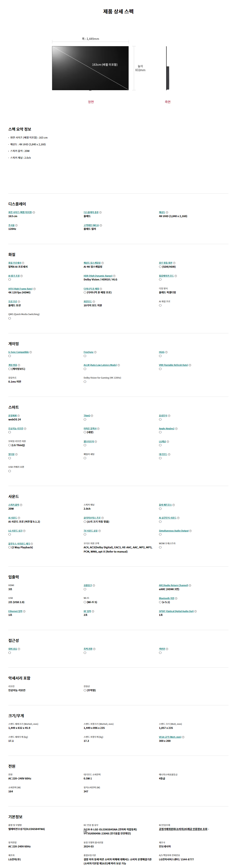
Task: Click the 고색재현 (WCG) link
Action: coord(91,225)
